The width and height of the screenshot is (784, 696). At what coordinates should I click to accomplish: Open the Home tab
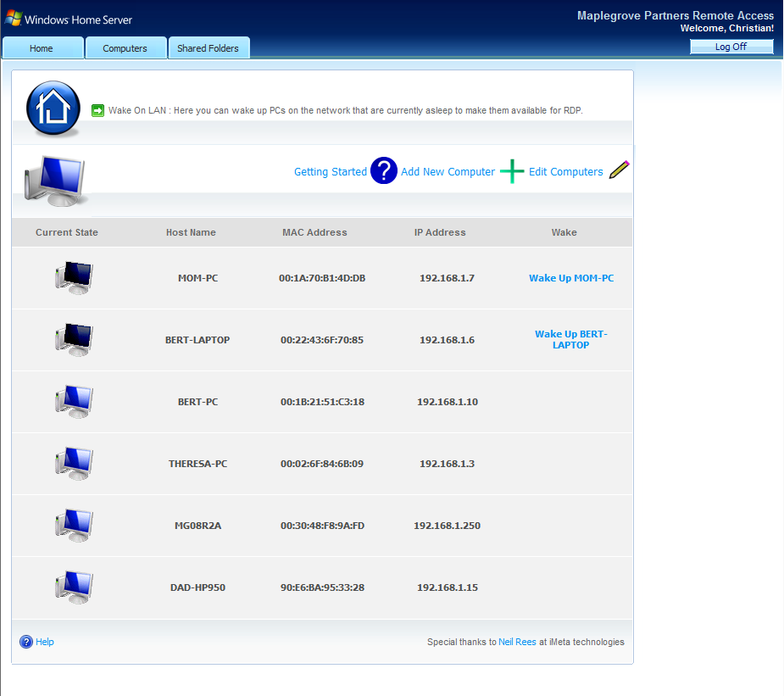(42, 48)
